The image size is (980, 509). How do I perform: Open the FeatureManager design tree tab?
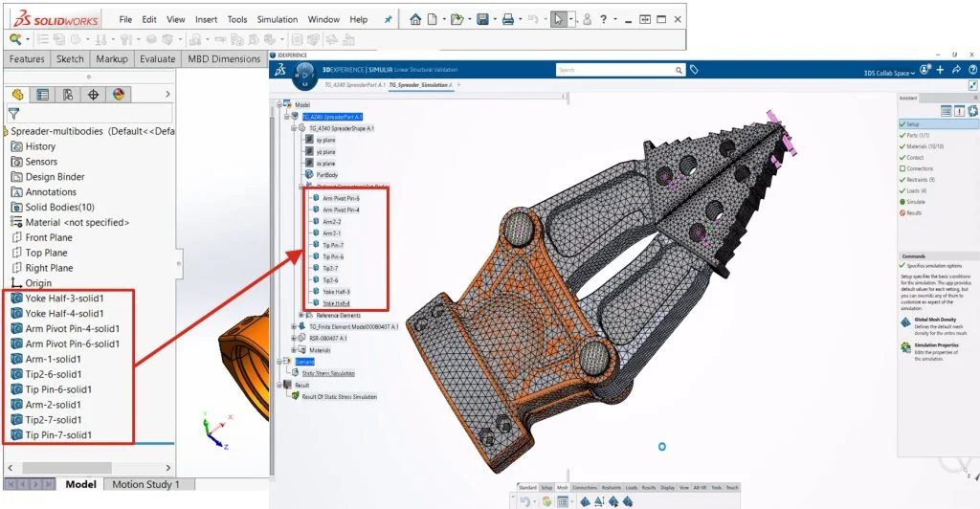17,94
